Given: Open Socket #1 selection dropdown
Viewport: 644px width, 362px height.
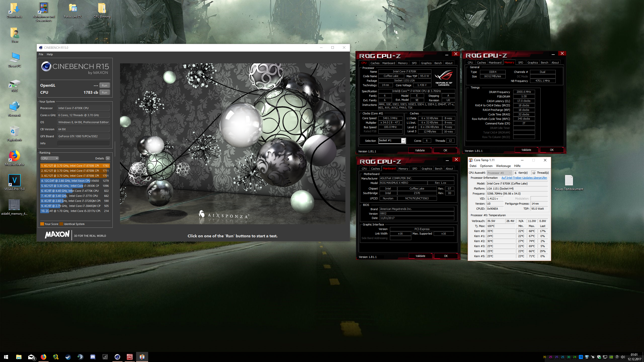Looking at the screenshot, I should tap(392, 141).
